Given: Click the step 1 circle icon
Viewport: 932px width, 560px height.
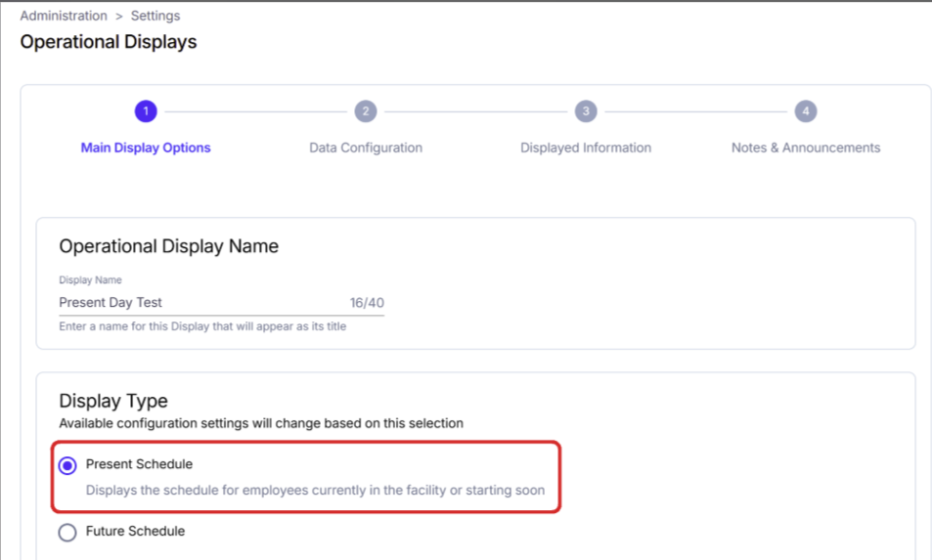Looking at the screenshot, I should [x=146, y=111].
